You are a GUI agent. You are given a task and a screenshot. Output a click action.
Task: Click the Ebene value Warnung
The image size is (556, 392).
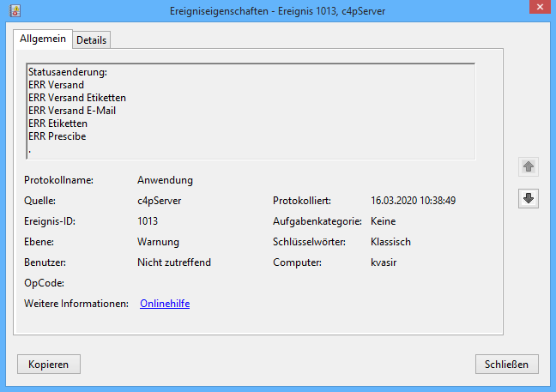pos(158,242)
